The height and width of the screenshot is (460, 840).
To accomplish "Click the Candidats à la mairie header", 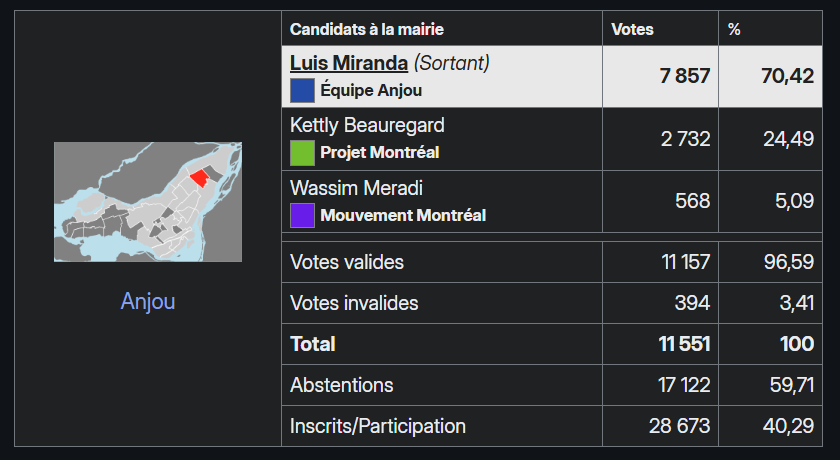I will click(366, 29).
